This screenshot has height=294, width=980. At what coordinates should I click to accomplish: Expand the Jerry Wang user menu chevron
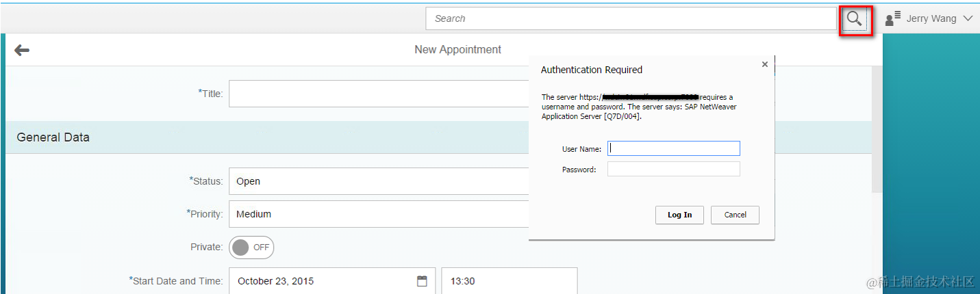(x=968, y=19)
